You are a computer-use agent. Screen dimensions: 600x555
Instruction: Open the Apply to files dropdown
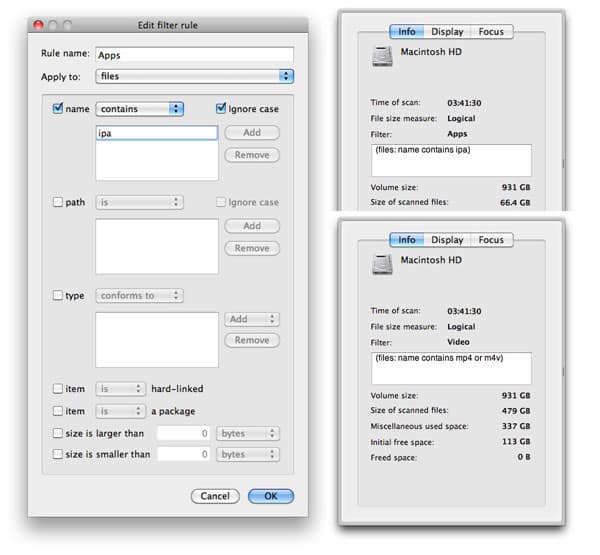[x=194, y=76]
